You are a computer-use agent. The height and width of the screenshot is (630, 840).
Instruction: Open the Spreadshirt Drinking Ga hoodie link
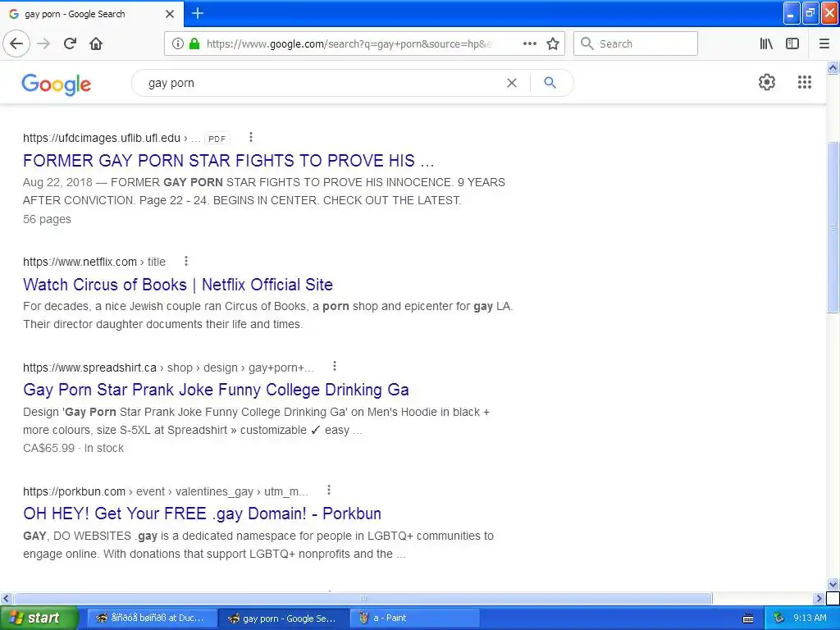click(x=216, y=390)
